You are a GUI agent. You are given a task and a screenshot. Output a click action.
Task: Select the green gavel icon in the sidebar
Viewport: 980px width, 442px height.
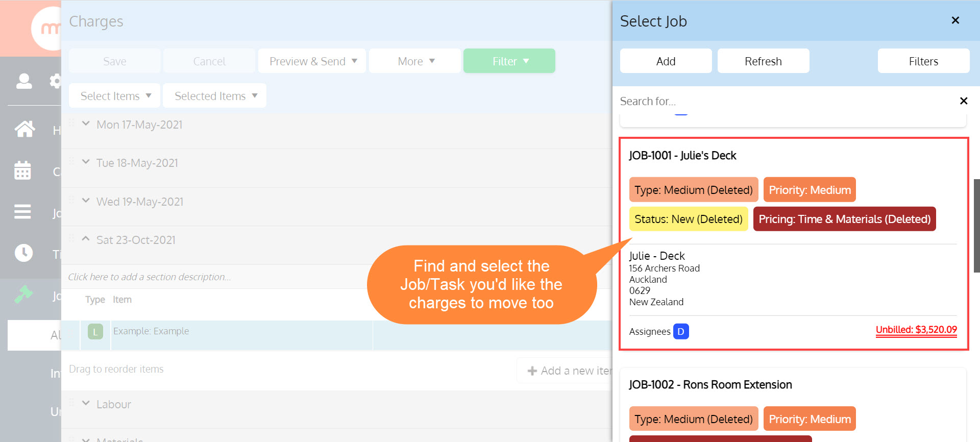point(23,294)
